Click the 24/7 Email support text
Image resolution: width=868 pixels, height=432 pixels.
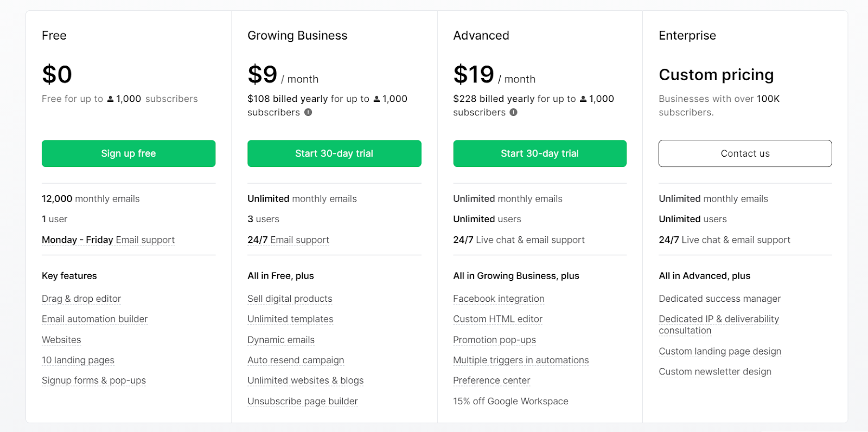tap(288, 240)
